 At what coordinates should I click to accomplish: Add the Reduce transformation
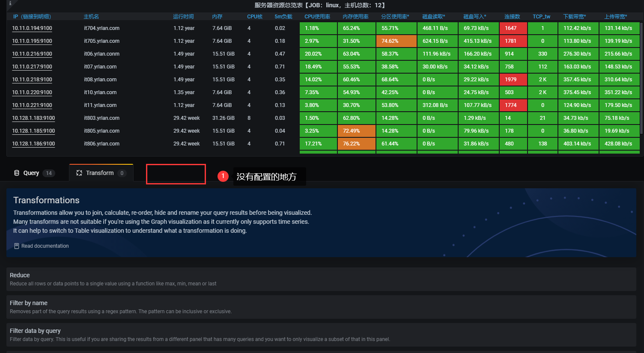click(321, 279)
